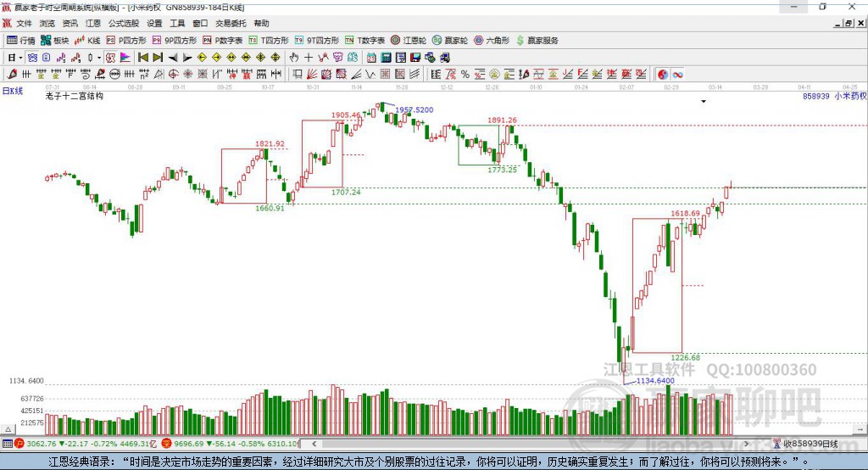The height and width of the screenshot is (470, 868).
Task: Open the 江恩 menu
Action: (x=93, y=23)
